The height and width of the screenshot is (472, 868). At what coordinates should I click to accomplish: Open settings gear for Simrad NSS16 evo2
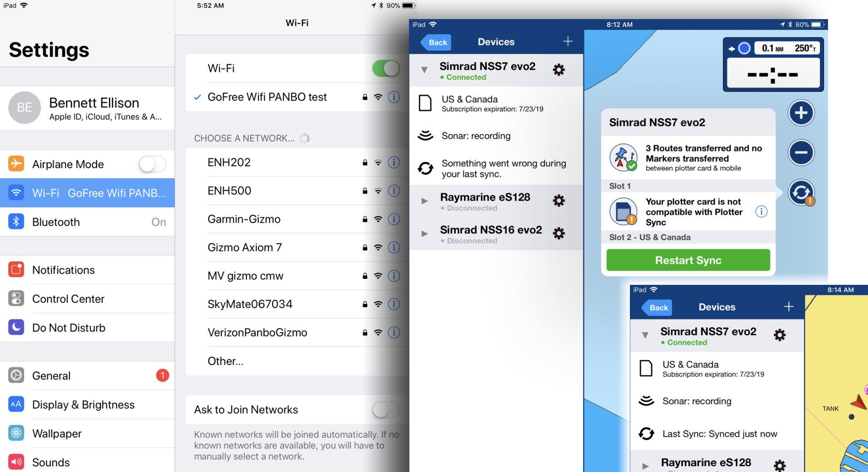[559, 233]
